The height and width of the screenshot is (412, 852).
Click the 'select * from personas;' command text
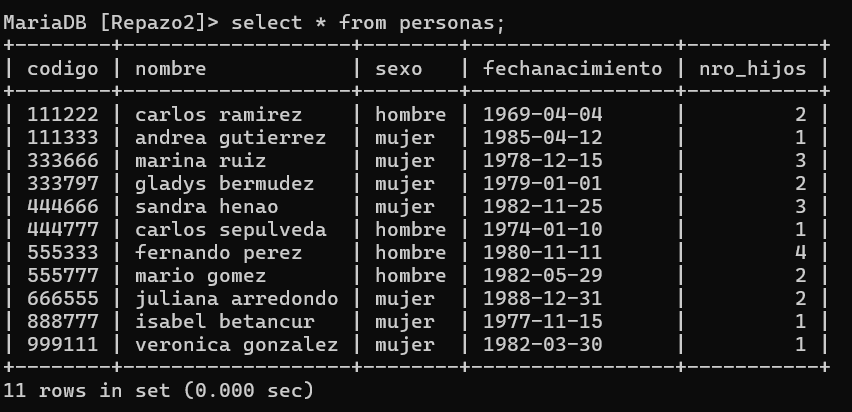(x=368, y=23)
